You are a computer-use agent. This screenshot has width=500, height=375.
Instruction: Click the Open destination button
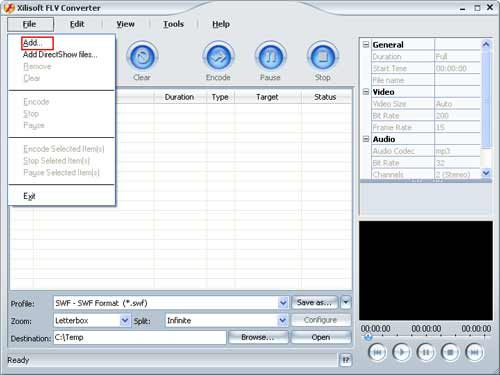tap(321, 337)
